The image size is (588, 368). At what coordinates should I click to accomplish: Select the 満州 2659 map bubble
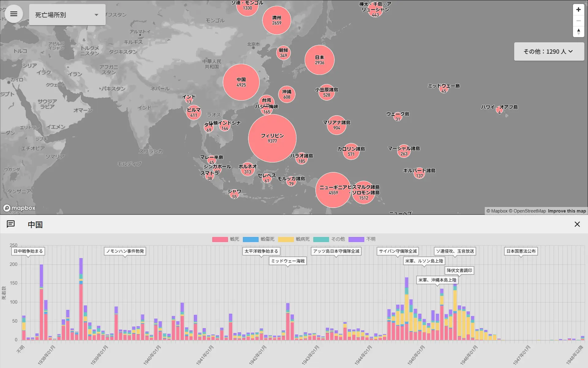(277, 20)
